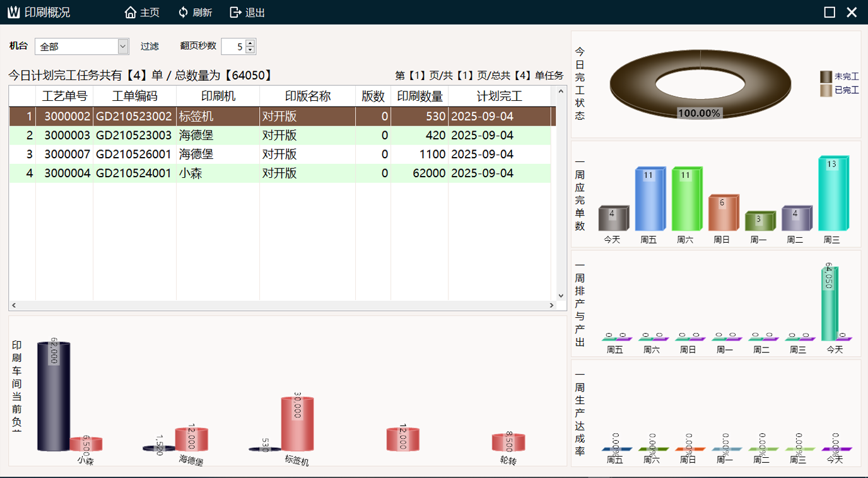Viewport: 868px width, 478px height.
Task: Click the 印刷数量 column header
Action: click(419, 96)
